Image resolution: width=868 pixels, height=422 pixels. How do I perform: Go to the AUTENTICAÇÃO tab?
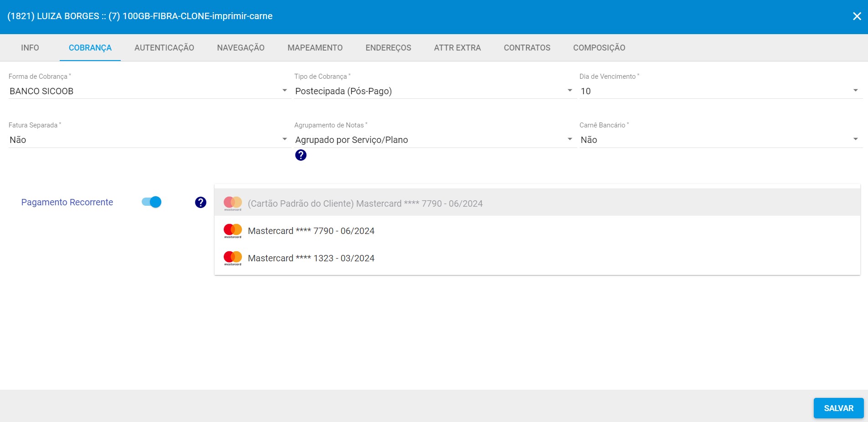tap(164, 48)
